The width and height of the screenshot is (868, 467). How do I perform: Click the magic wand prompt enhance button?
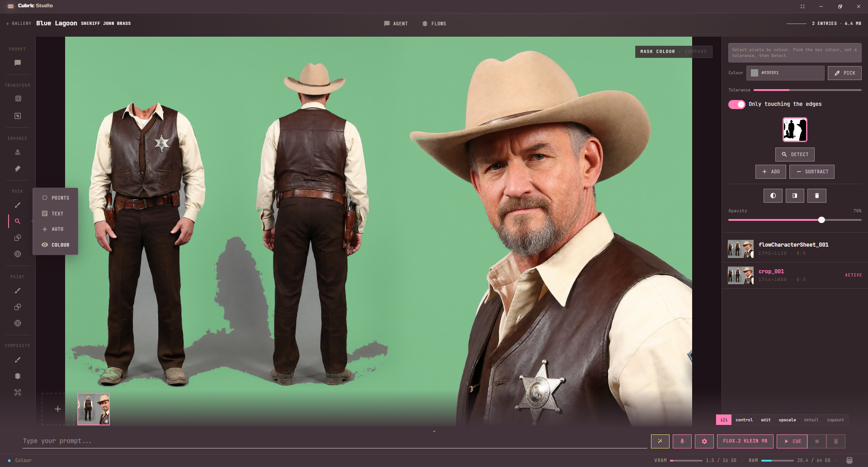click(x=660, y=441)
